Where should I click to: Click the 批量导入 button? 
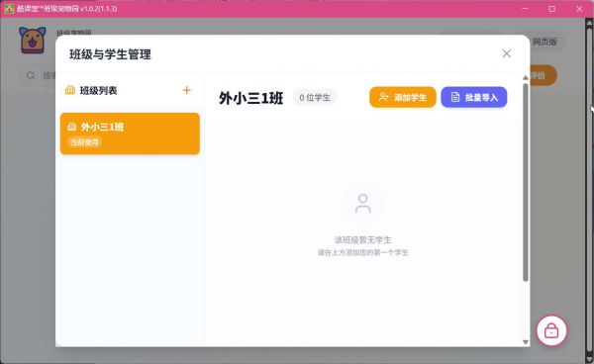point(474,97)
